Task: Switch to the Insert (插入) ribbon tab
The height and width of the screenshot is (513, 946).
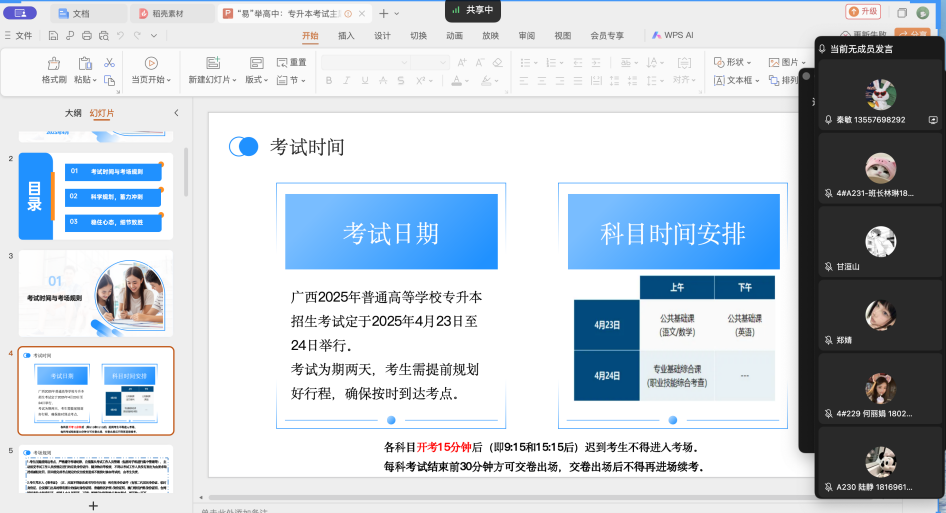Action: [346, 35]
